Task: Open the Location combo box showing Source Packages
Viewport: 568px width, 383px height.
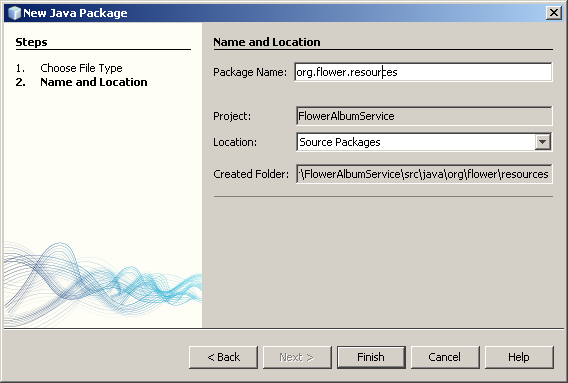Action: tap(424, 142)
